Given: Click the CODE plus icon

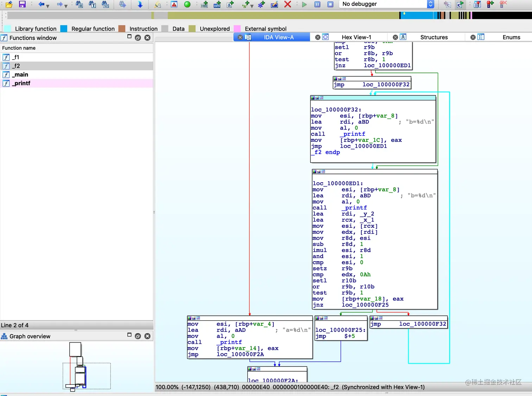Looking at the screenshot, I should click(204, 4).
